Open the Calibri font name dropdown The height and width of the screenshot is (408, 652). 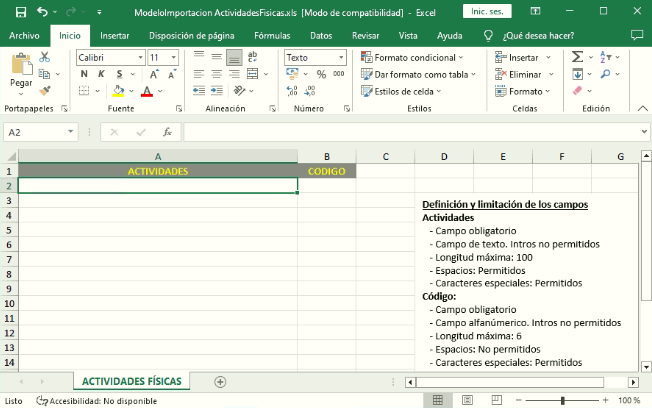(110, 58)
